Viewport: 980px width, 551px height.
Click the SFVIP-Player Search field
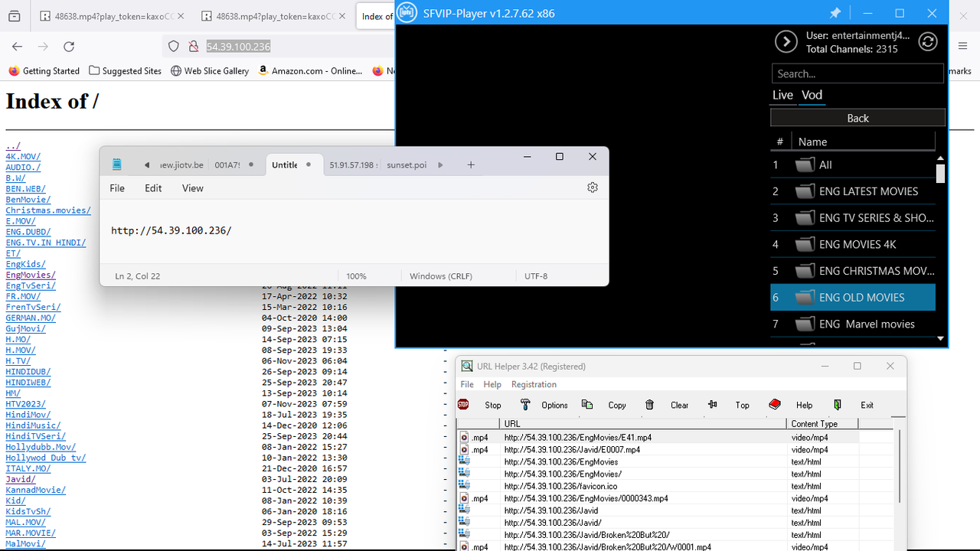pyautogui.click(x=857, y=73)
